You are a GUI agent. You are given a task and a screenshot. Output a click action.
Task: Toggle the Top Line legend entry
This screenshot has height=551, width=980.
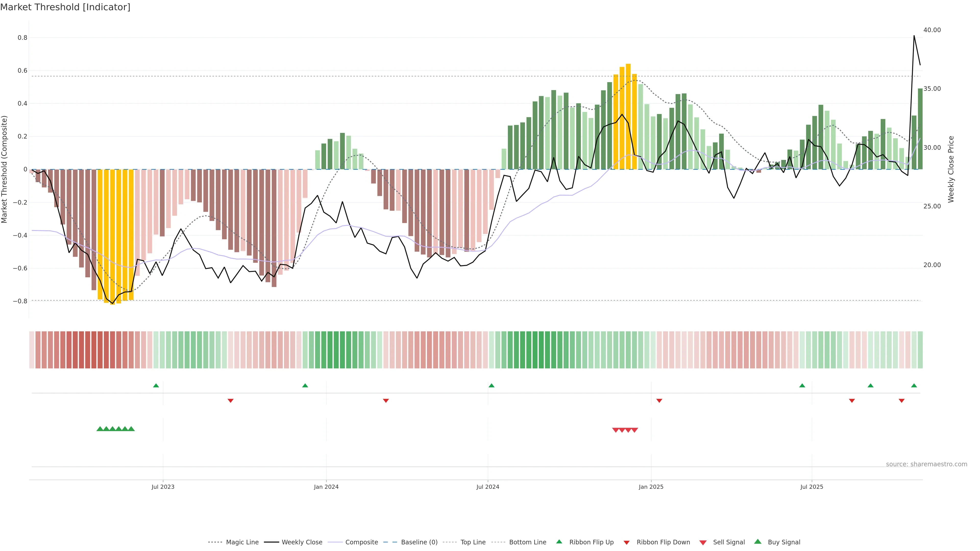473,542
